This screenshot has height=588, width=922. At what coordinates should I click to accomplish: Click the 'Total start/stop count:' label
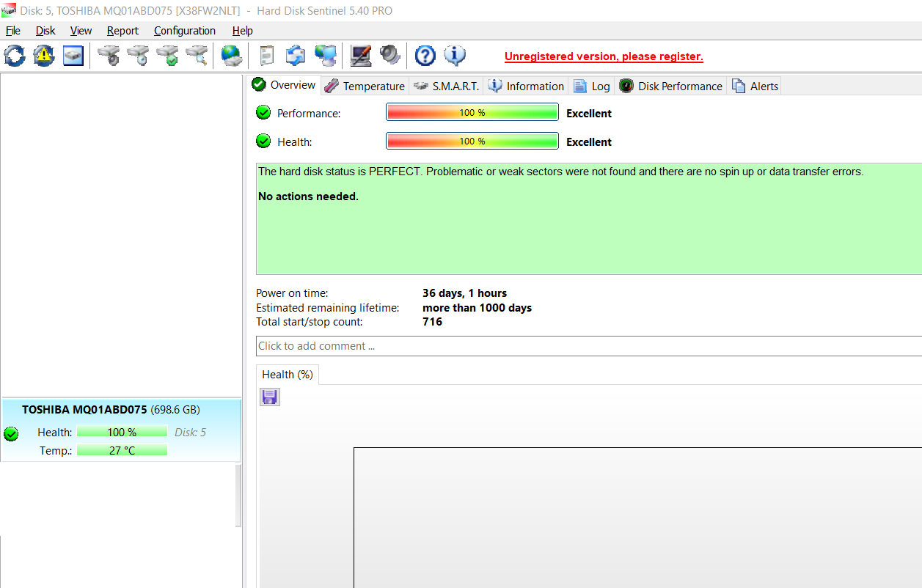(309, 322)
